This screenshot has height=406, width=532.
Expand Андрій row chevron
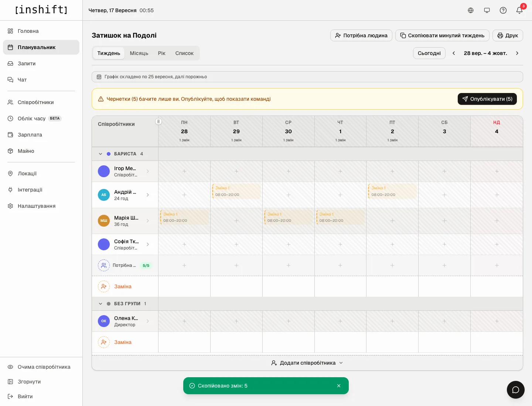[x=148, y=195]
